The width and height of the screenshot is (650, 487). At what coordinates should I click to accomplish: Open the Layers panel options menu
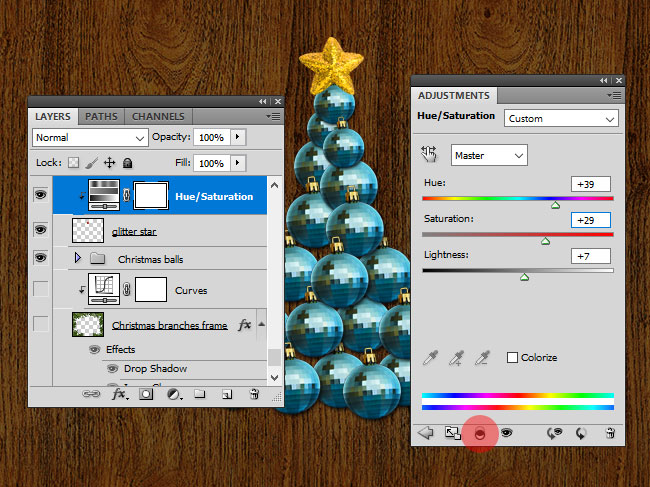pos(274,116)
